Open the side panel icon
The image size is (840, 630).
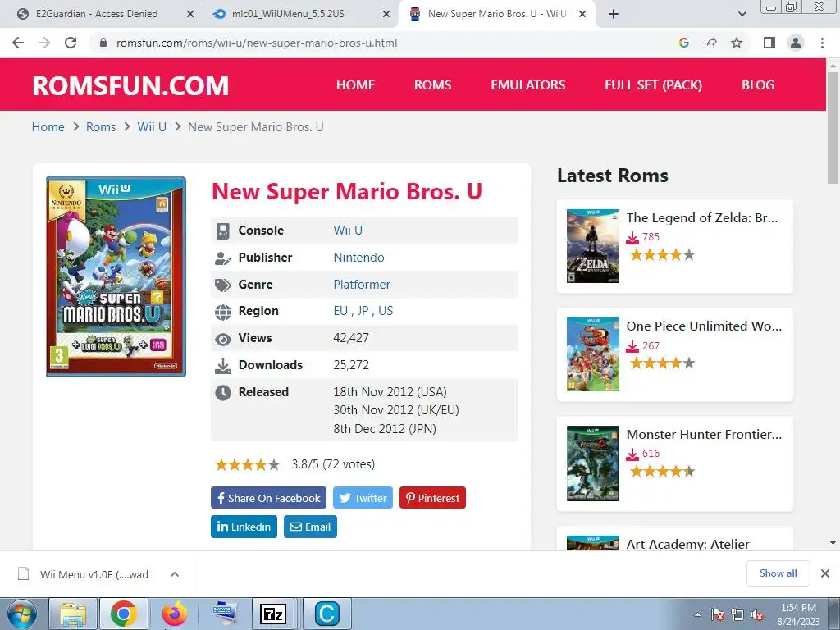[769, 43]
